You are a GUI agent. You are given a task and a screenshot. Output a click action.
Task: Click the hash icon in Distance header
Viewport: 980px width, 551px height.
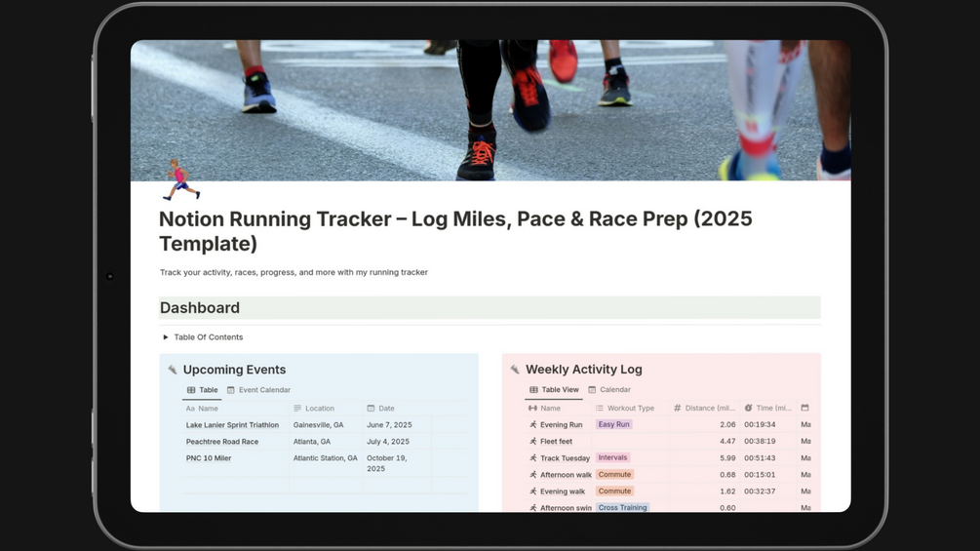[678, 409]
